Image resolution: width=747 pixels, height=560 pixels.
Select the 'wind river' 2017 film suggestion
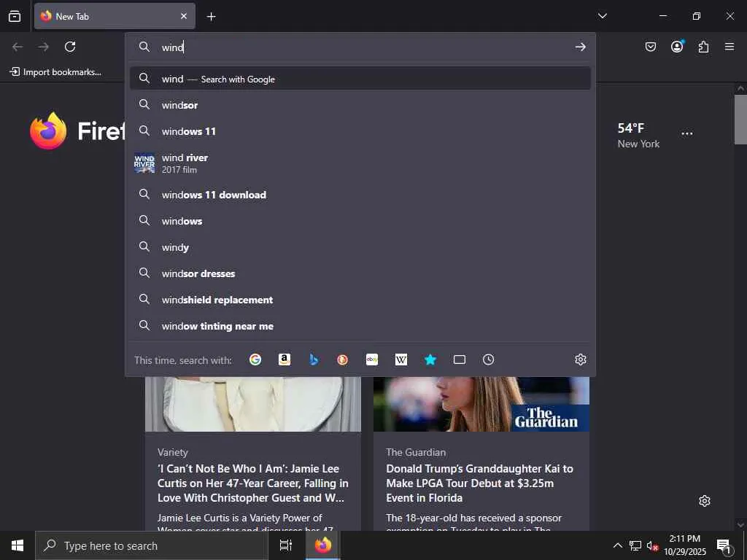(360, 163)
